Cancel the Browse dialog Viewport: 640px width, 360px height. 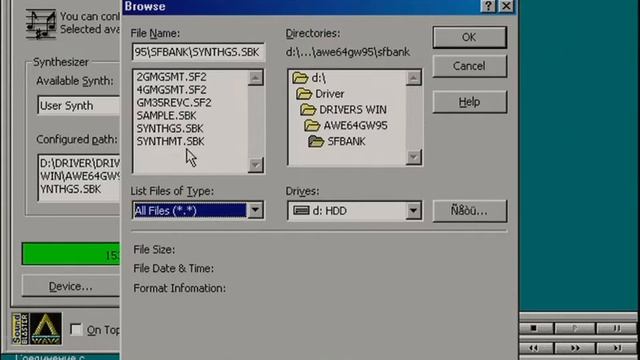469,66
